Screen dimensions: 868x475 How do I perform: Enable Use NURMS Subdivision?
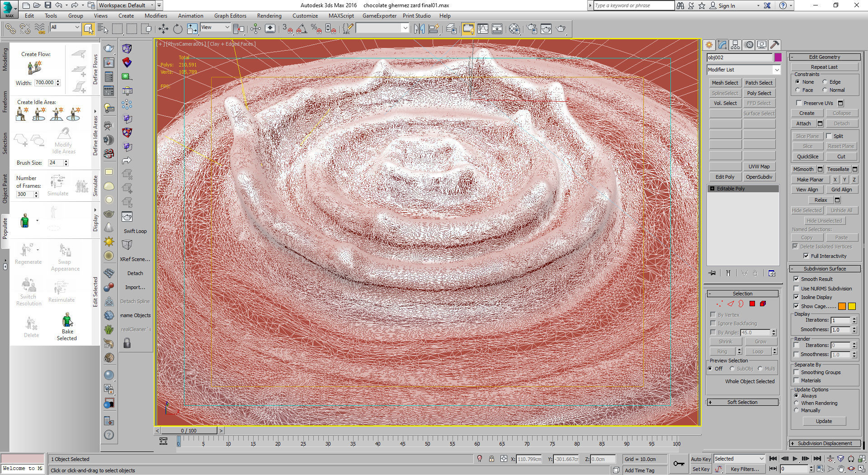tap(797, 289)
